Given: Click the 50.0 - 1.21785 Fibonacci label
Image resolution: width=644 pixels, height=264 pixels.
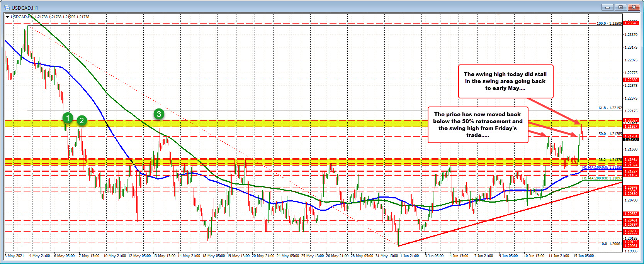Looking at the screenshot, I should [x=610, y=134].
